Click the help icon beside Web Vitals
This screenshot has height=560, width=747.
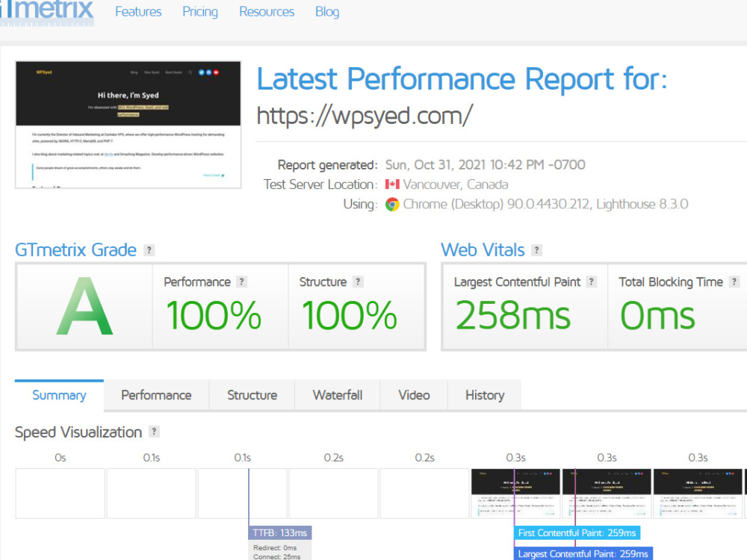pos(537,250)
